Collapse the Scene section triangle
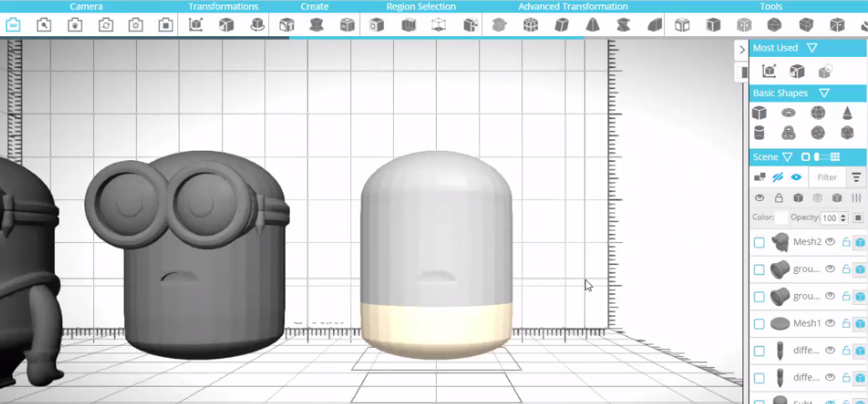The image size is (868, 404). coord(787,157)
